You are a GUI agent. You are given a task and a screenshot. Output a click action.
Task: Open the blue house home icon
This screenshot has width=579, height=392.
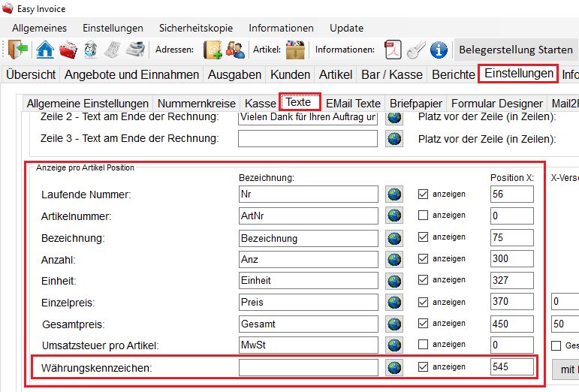coord(45,50)
